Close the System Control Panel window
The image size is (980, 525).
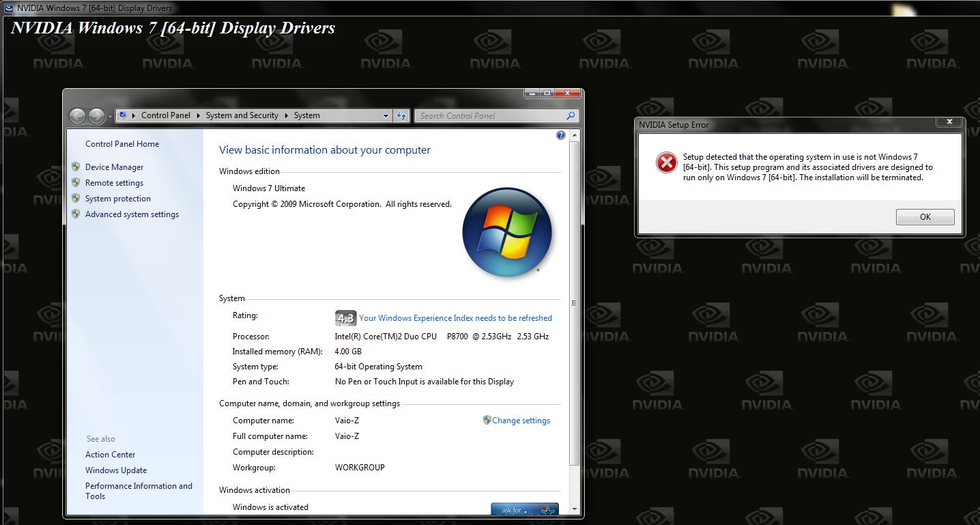pyautogui.click(x=568, y=93)
